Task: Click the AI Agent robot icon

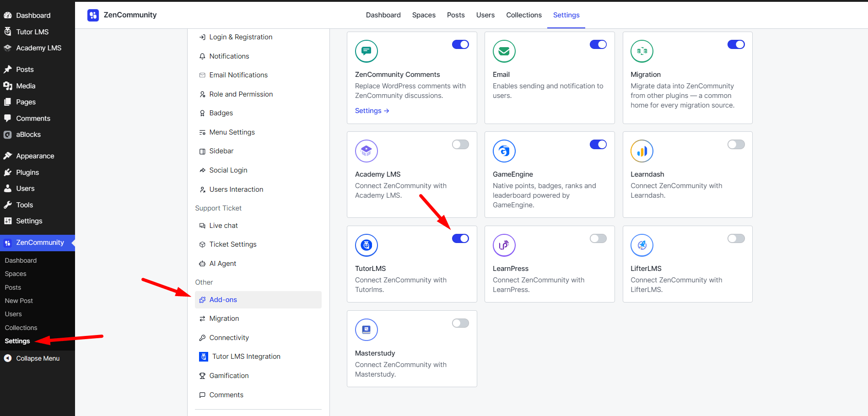Action: tap(202, 264)
